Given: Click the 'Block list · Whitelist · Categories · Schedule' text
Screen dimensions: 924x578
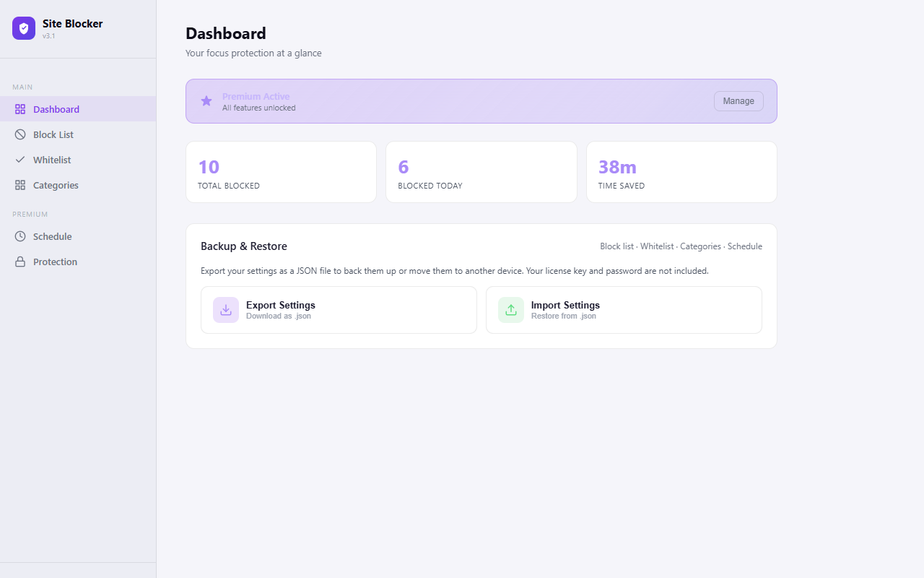Looking at the screenshot, I should click(x=681, y=246).
